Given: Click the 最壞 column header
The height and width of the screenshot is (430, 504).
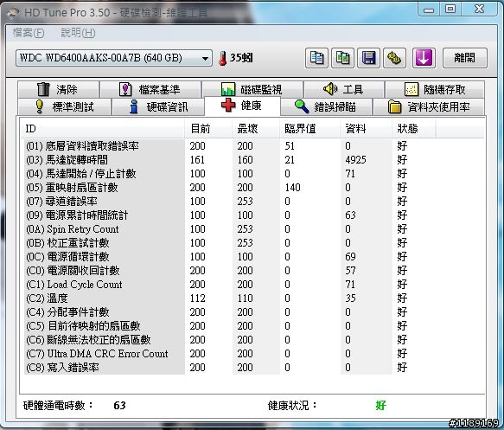Looking at the screenshot, I should tap(256, 129).
